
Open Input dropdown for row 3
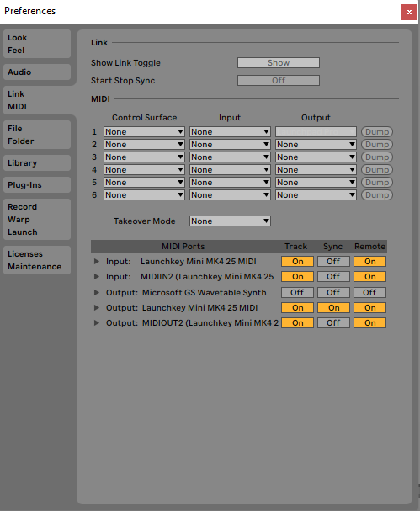click(230, 157)
